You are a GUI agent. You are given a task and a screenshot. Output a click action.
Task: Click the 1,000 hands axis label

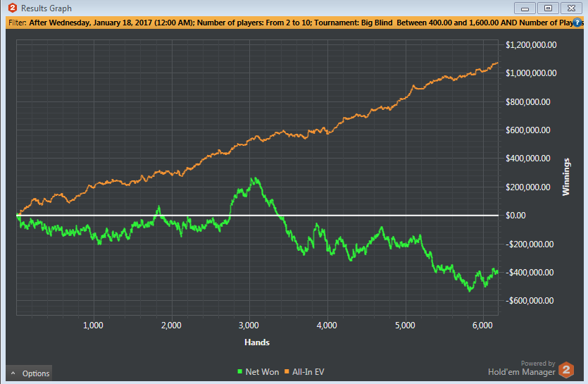(93, 326)
